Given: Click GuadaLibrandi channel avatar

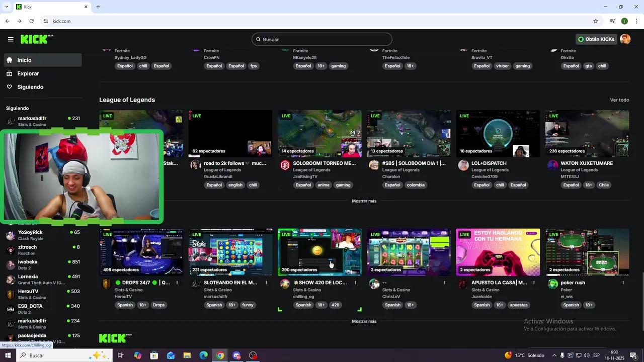Looking at the screenshot, I should click(x=196, y=165).
